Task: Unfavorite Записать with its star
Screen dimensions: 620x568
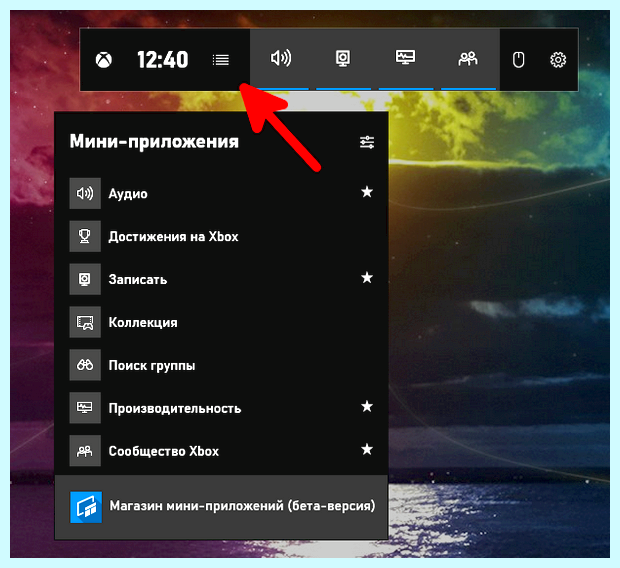Action: 367,278
